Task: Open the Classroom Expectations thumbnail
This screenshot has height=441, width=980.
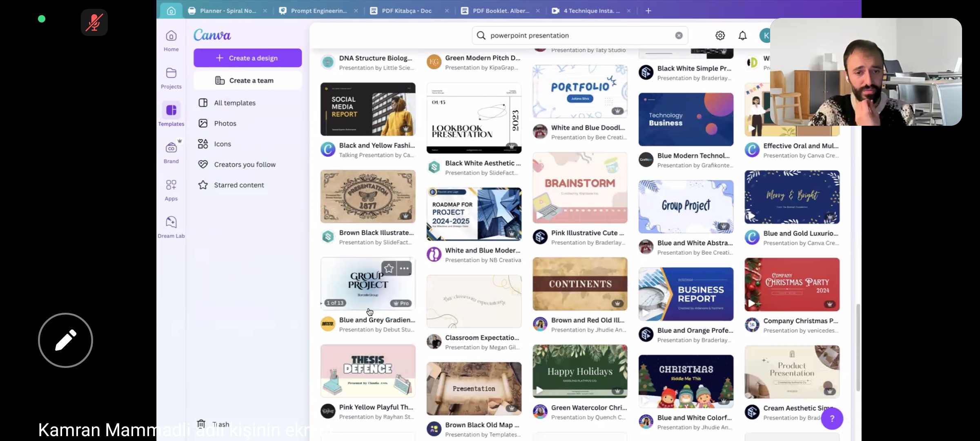Action: (474, 301)
